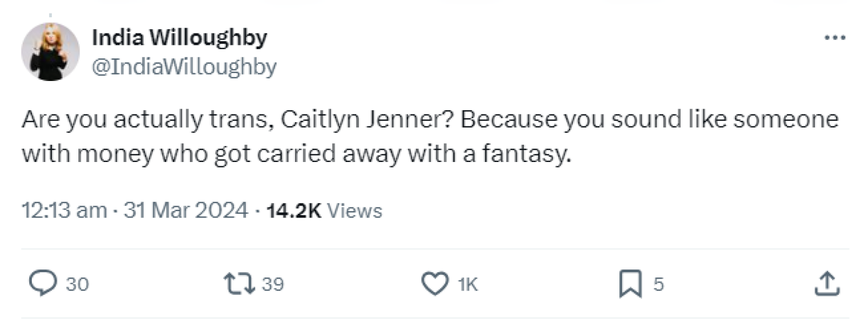Click the 31 Mar 2024 date
The image size is (868, 324).
[186, 210]
